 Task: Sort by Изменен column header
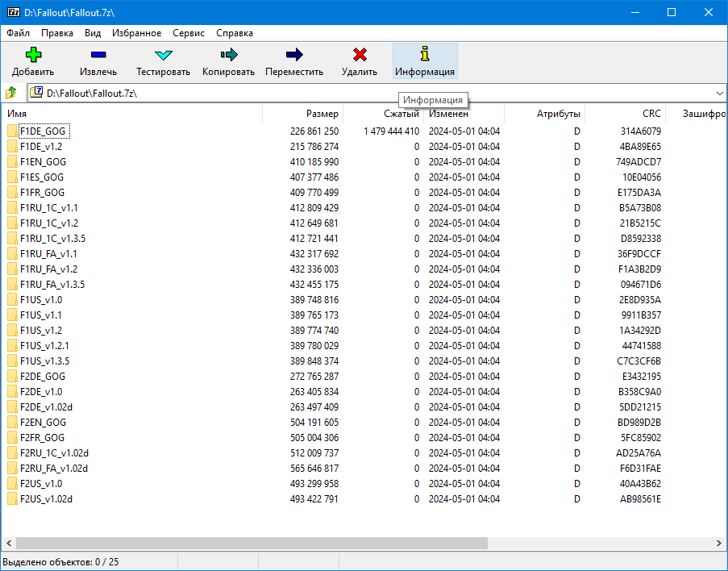point(464,114)
